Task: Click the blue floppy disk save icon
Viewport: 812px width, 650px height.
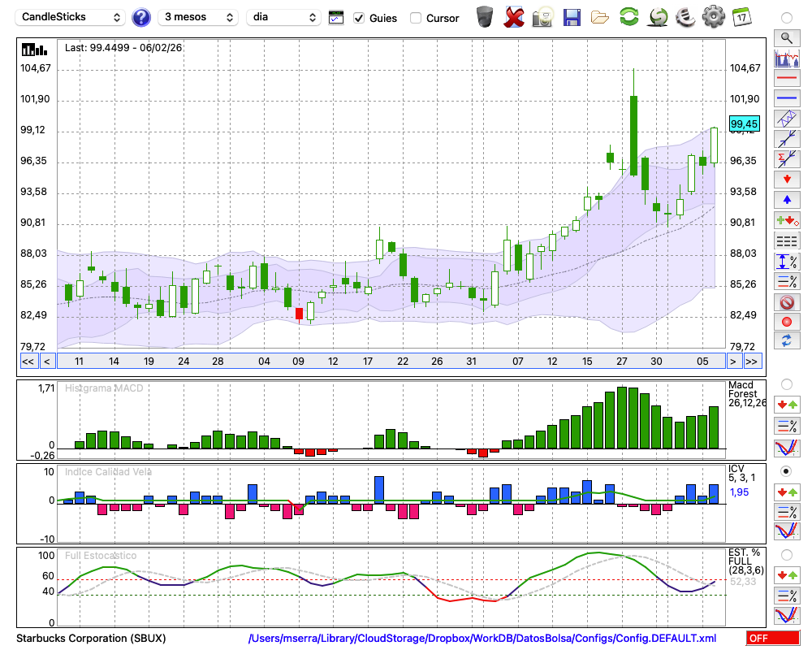Action: click(572, 16)
